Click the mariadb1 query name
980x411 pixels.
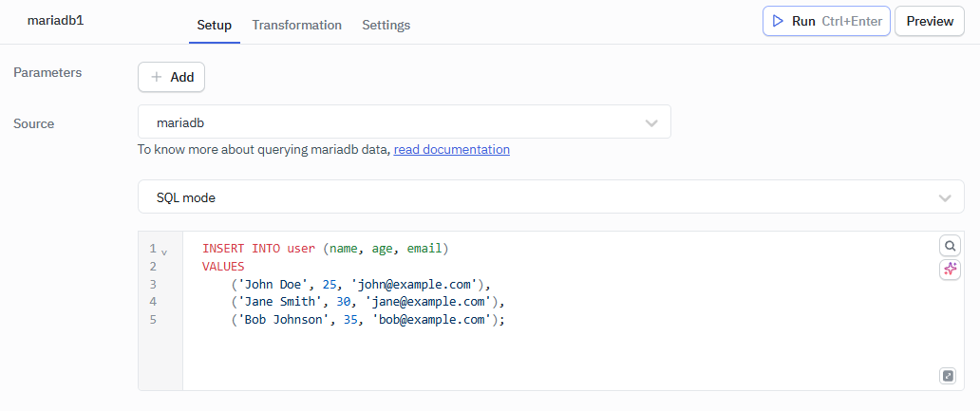tap(55, 19)
